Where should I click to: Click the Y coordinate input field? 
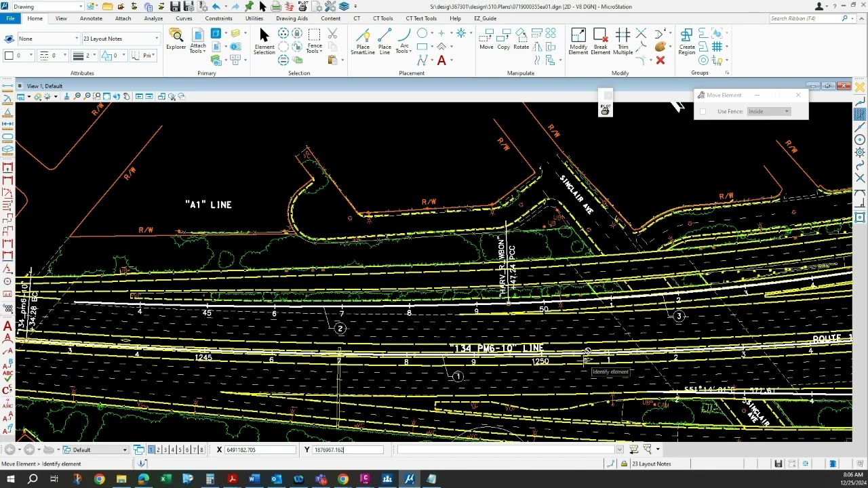coord(348,450)
